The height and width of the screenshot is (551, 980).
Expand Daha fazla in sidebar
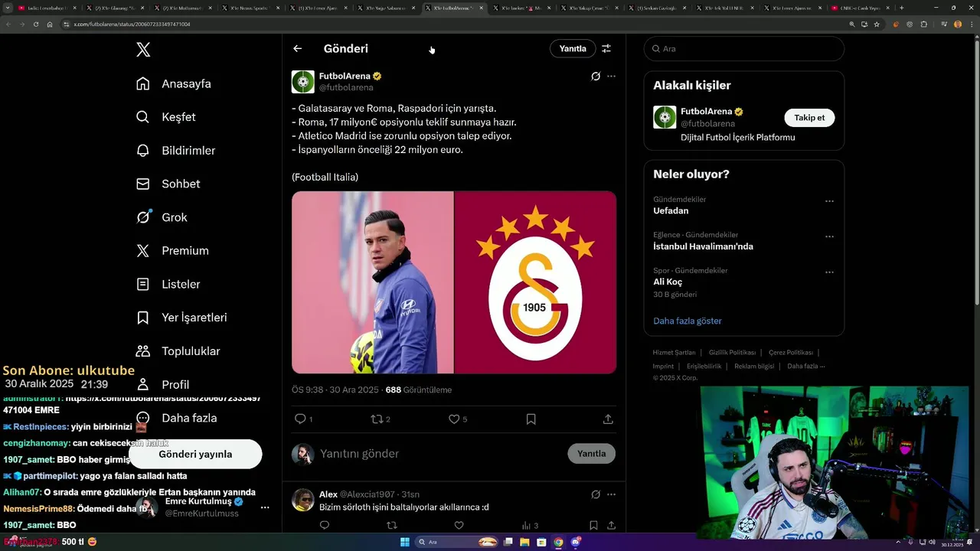pos(178,418)
